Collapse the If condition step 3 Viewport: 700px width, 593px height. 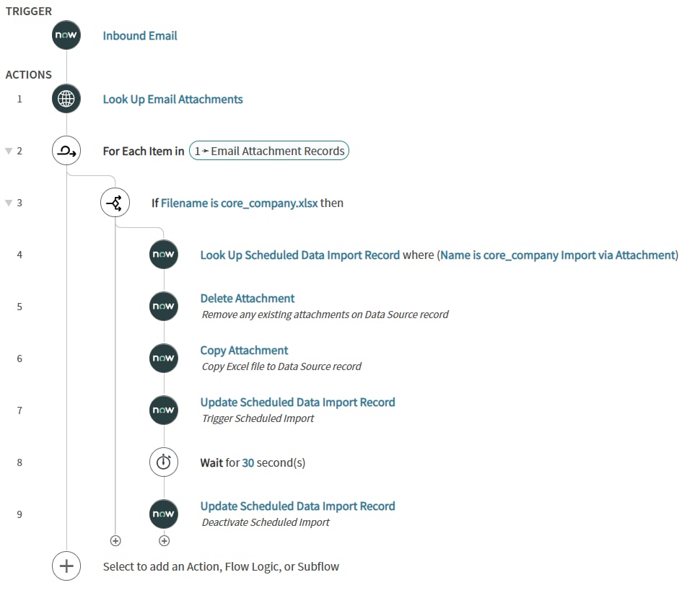9,203
